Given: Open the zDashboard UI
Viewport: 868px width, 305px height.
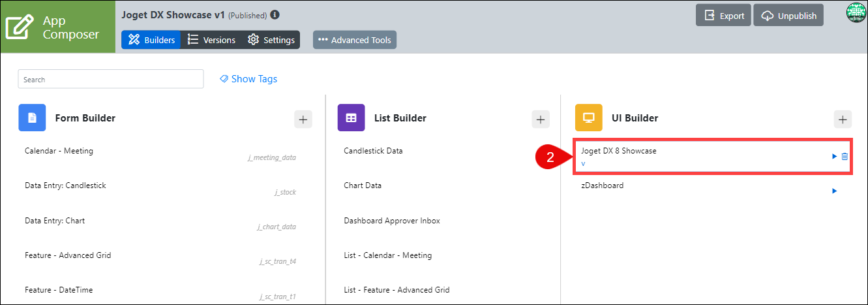Looking at the screenshot, I should click(x=602, y=185).
